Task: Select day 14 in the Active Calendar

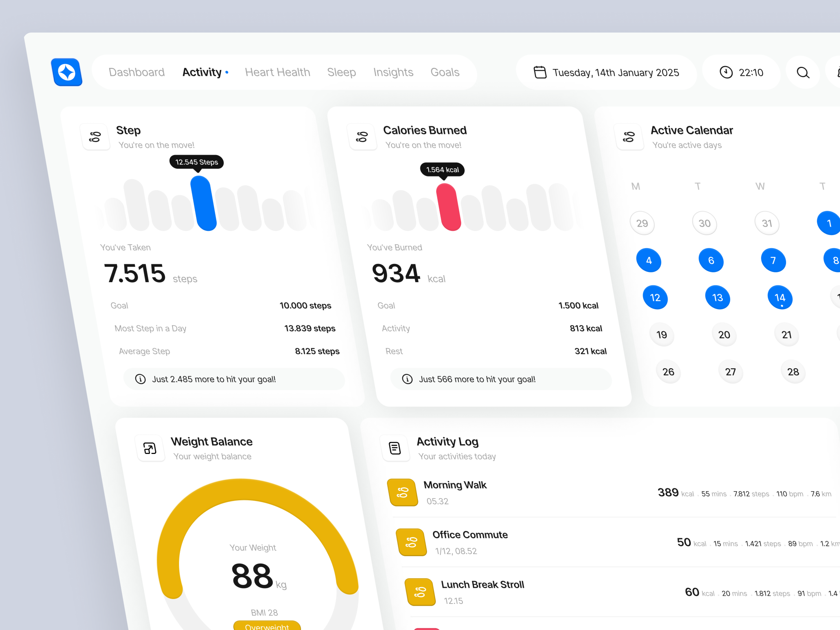Action: point(780,297)
